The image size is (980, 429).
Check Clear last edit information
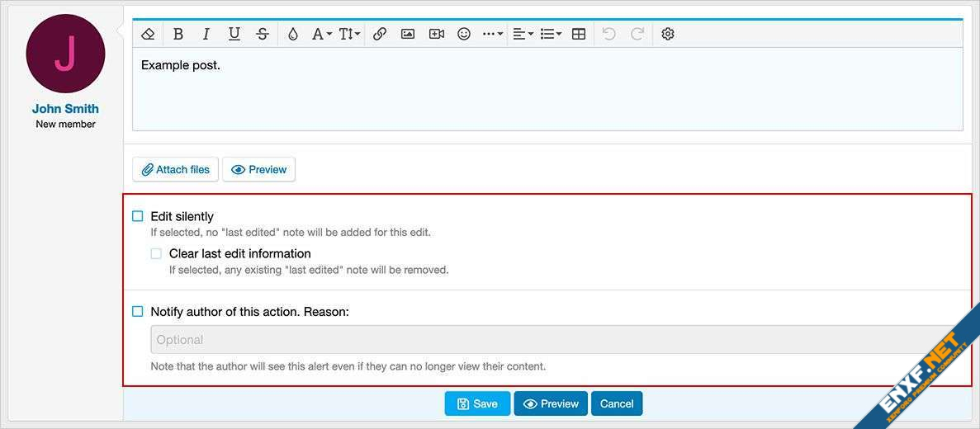coord(156,253)
